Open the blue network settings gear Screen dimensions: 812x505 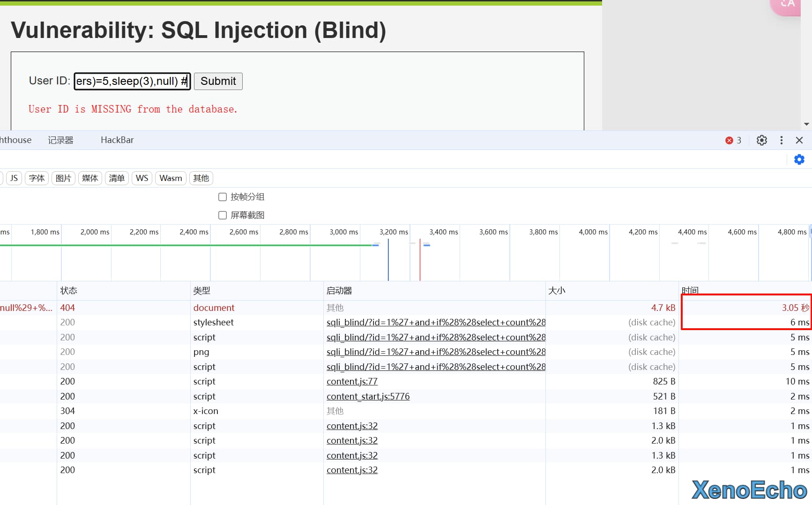(799, 159)
